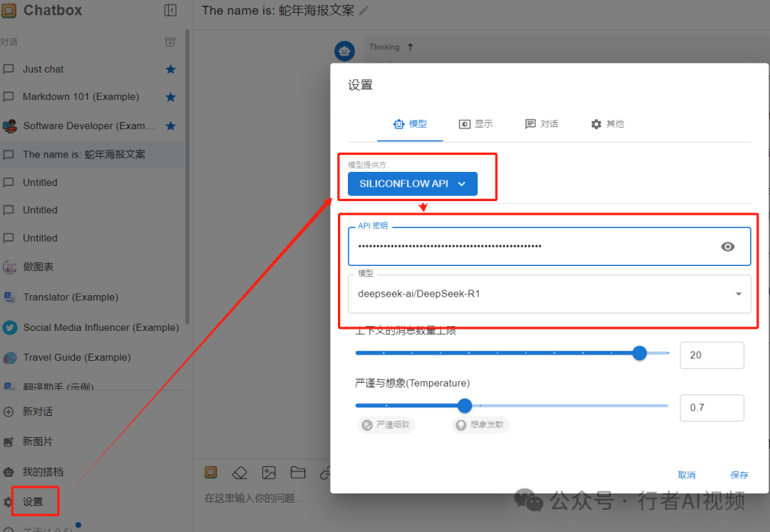Click the sidebar conversation list scrollbar
Image resolution: width=770 pixels, height=532 pixels.
click(x=187, y=177)
